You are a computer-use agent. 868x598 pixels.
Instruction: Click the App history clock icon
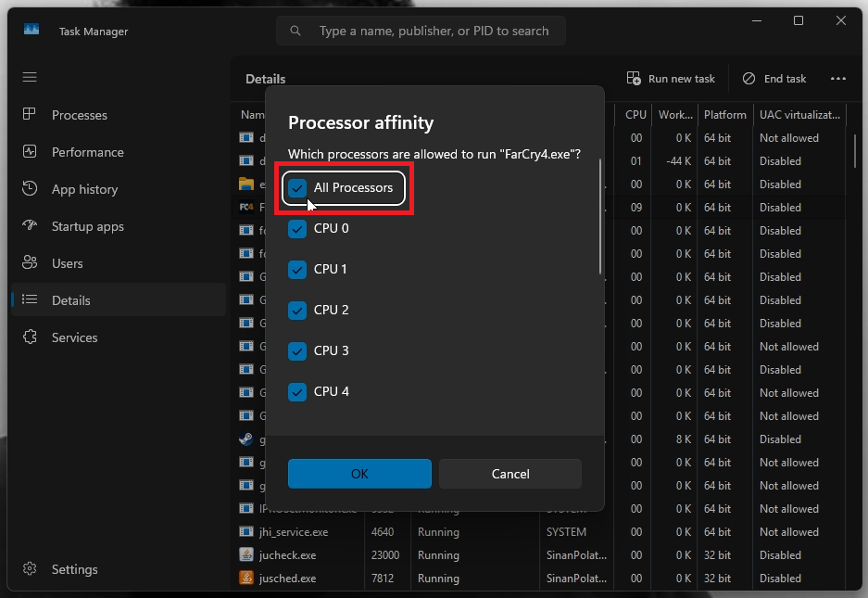(x=30, y=188)
